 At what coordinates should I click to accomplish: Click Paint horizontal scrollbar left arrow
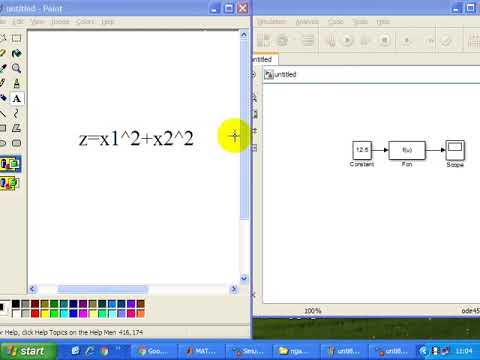click(32, 289)
